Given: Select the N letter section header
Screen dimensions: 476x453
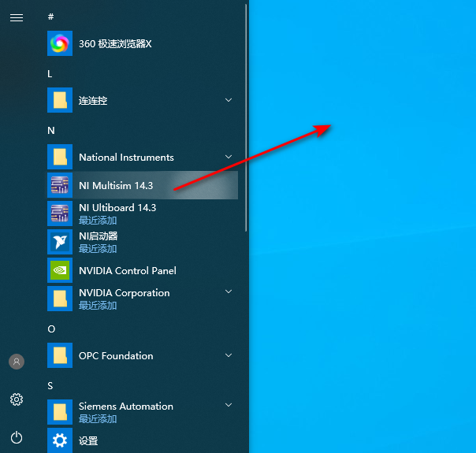Looking at the screenshot, I should tap(51, 131).
